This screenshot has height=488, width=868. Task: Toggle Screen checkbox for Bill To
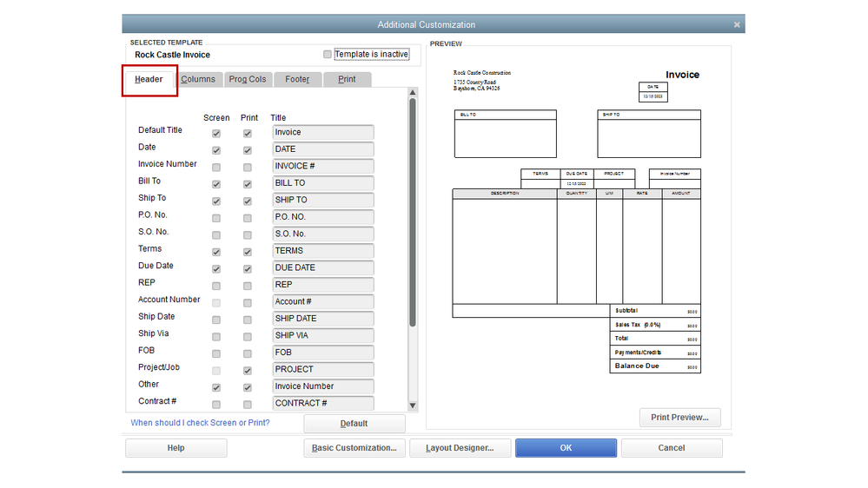coord(216,184)
